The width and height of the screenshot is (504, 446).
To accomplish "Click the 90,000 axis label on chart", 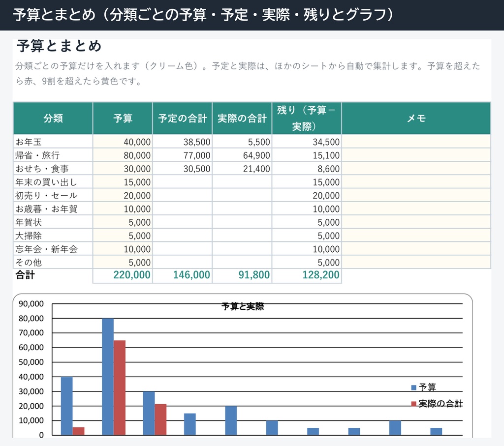I will click(x=31, y=304).
